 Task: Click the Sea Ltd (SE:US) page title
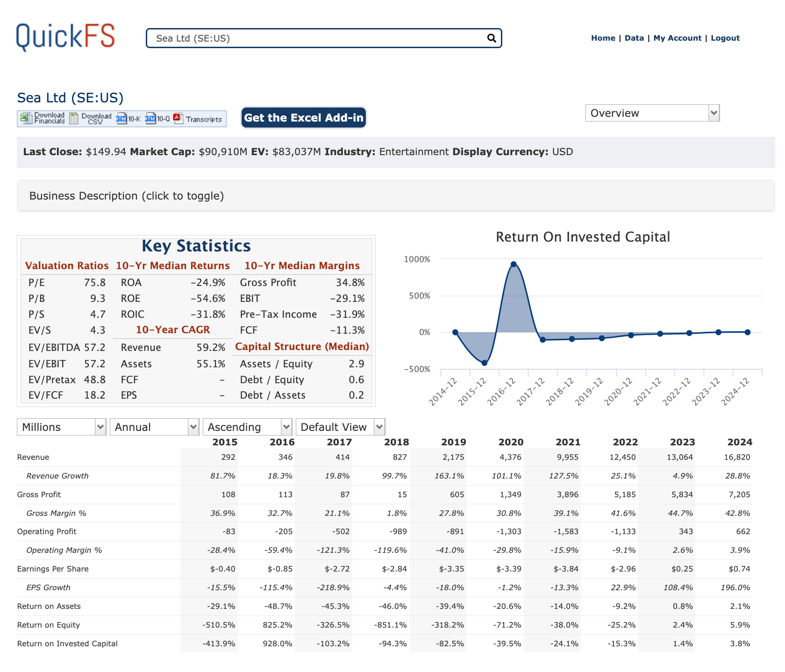70,98
